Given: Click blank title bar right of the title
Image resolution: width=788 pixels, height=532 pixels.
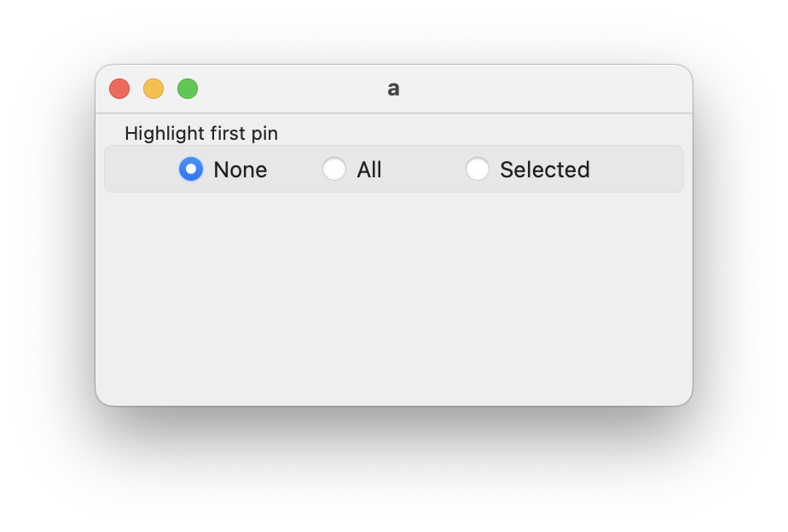Looking at the screenshot, I should (546, 89).
